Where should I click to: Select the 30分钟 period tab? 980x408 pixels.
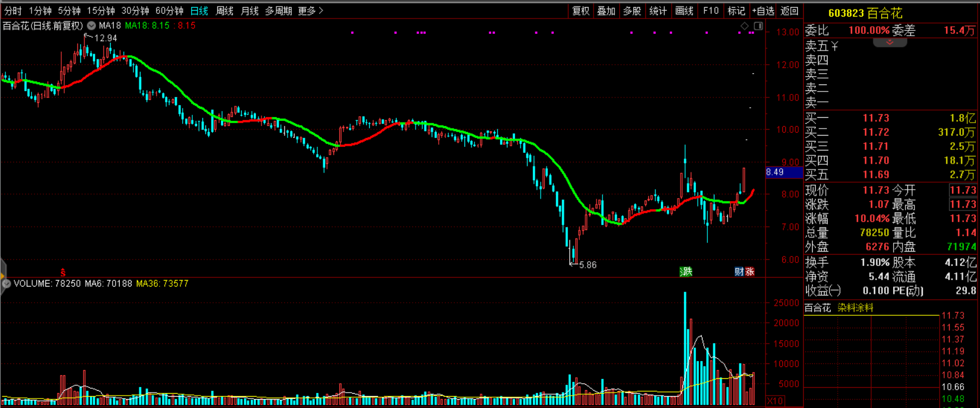[x=135, y=11]
